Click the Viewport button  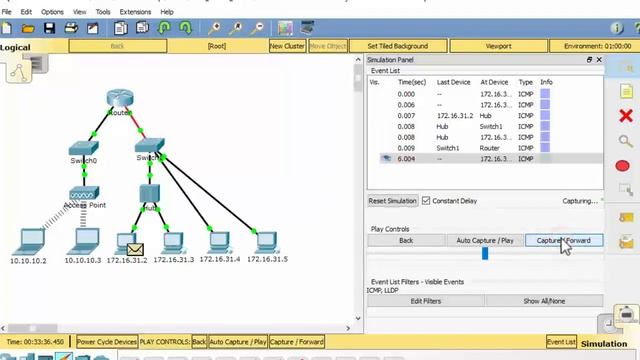click(x=498, y=46)
